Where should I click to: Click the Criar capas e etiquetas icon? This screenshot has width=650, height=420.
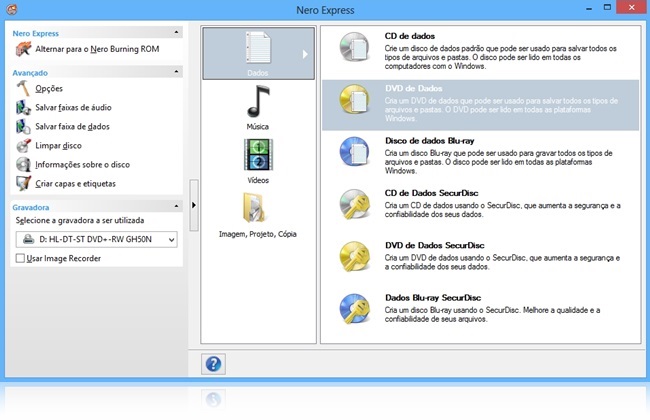(x=23, y=184)
